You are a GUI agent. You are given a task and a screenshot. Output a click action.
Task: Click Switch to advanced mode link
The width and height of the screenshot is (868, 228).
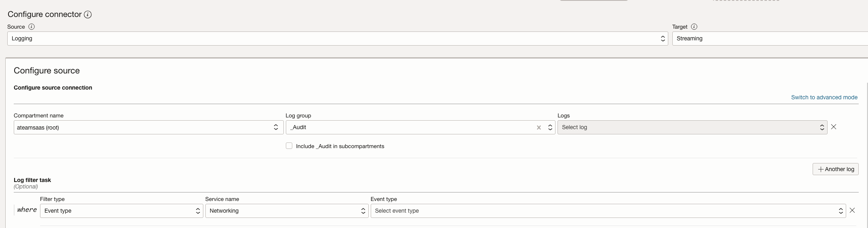[x=824, y=97]
